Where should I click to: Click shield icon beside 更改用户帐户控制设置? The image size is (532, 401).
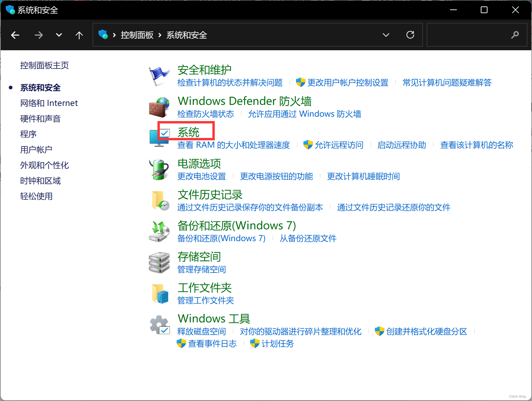click(x=301, y=82)
